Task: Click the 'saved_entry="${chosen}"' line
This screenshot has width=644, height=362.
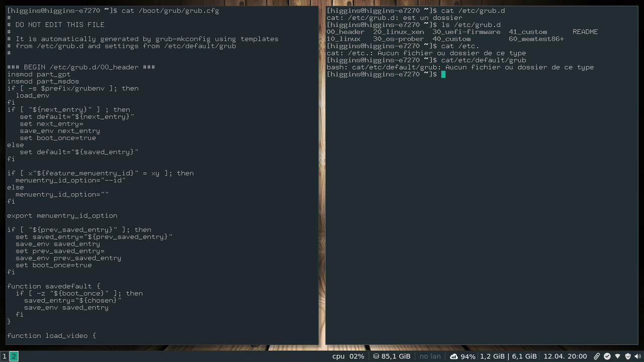Action: (72, 300)
